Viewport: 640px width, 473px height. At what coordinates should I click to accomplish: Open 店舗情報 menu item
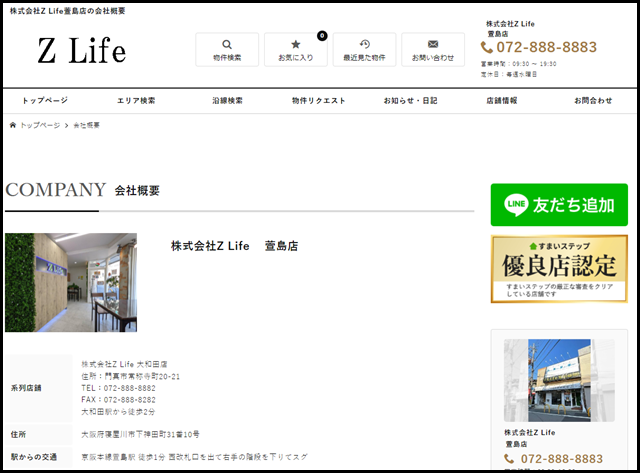(x=502, y=100)
